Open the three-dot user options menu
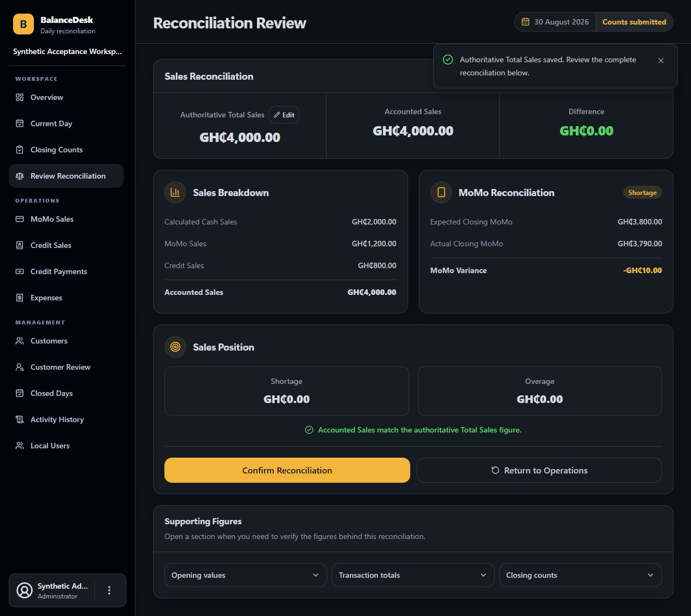This screenshot has height=616, width=691. pyautogui.click(x=109, y=590)
